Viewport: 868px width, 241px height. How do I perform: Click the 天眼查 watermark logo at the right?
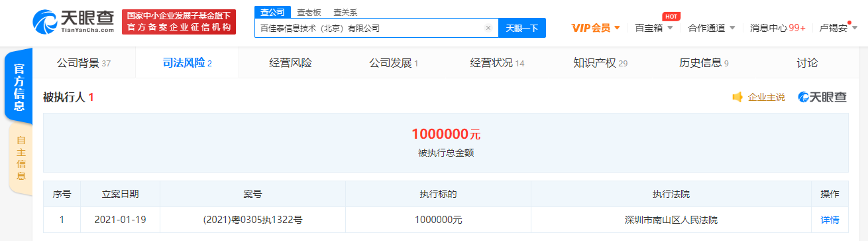822,97
